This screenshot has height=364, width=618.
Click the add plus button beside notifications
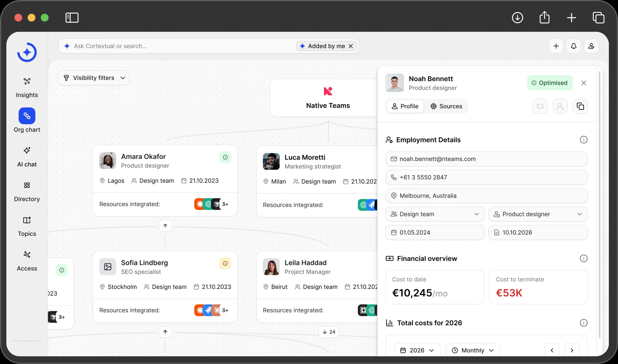556,46
